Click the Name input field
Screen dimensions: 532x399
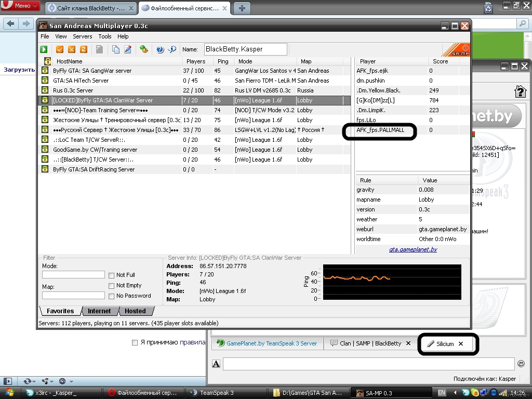tap(246, 49)
